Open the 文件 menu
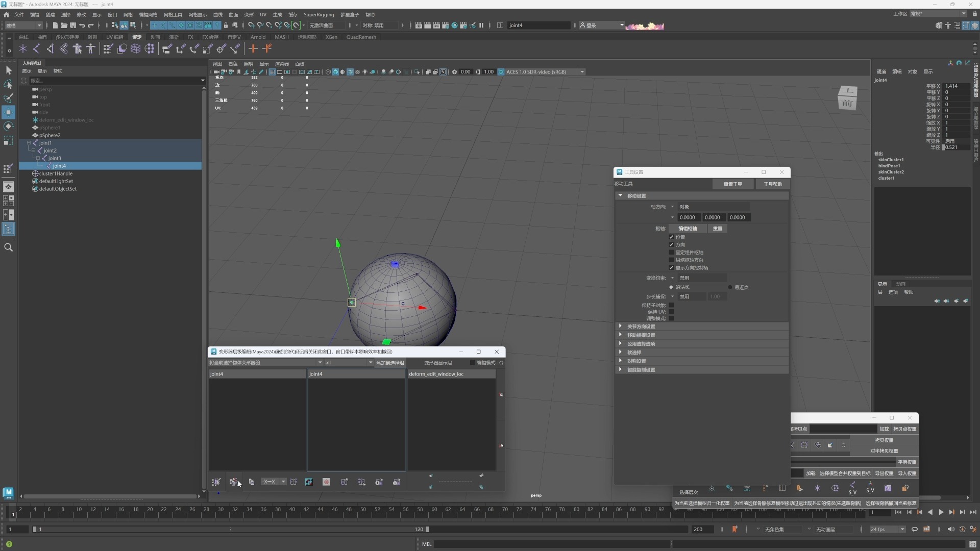Viewport: 980px width, 551px height. pyautogui.click(x=19, y=15)
